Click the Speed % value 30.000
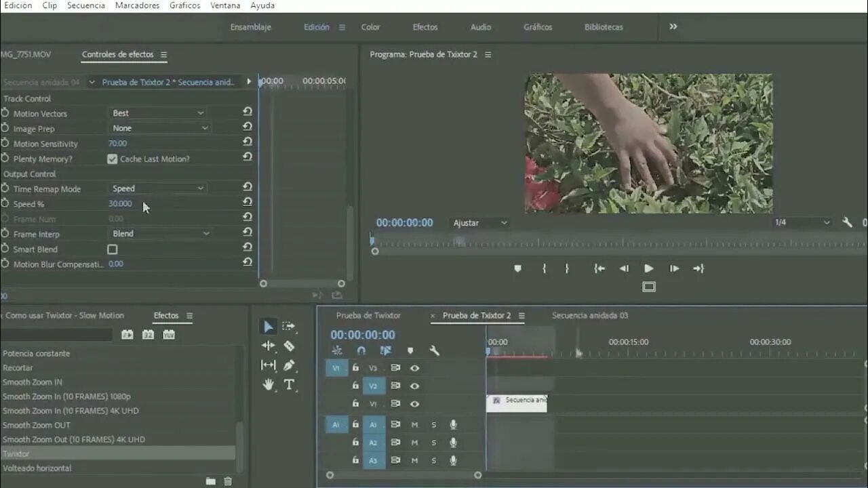This screenshot has width=868, height=488. point(120,203)
